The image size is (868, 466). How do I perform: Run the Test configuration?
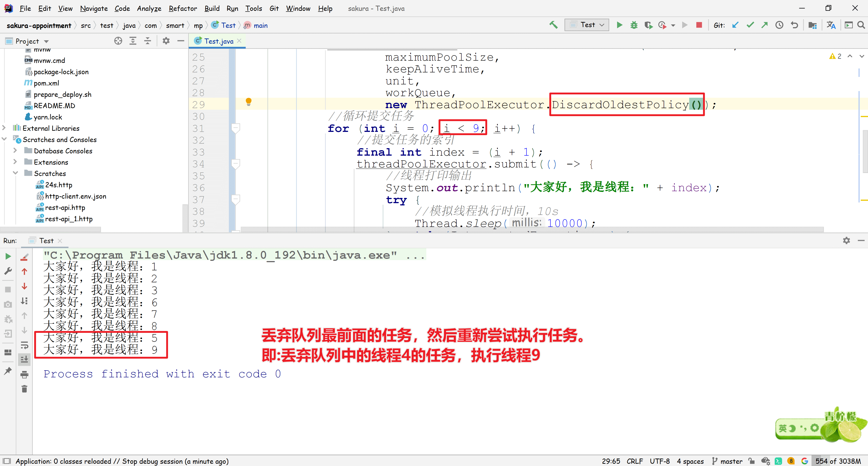[x=619, y=25]
